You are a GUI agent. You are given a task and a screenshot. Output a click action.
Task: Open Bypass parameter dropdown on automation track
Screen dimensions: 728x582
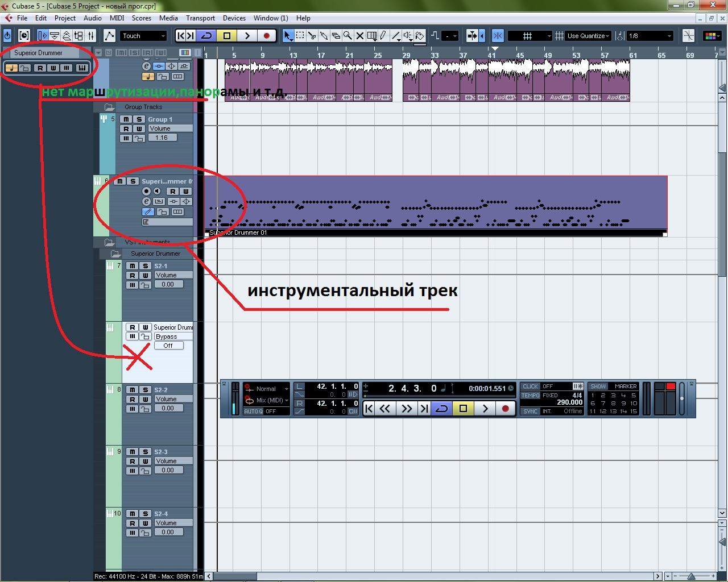point(173,336)
